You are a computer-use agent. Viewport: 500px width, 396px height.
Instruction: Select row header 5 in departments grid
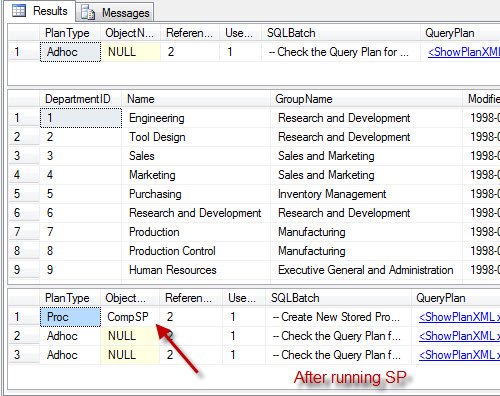pos(23,194)
